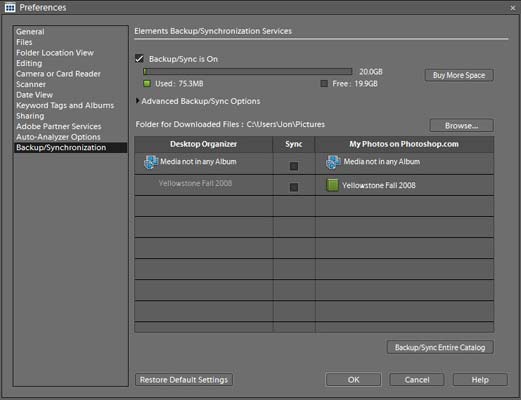This screenshot has width=521, height=400.
Task: Click My Photos on Photoshop.com column header
Action: [404, 144]
